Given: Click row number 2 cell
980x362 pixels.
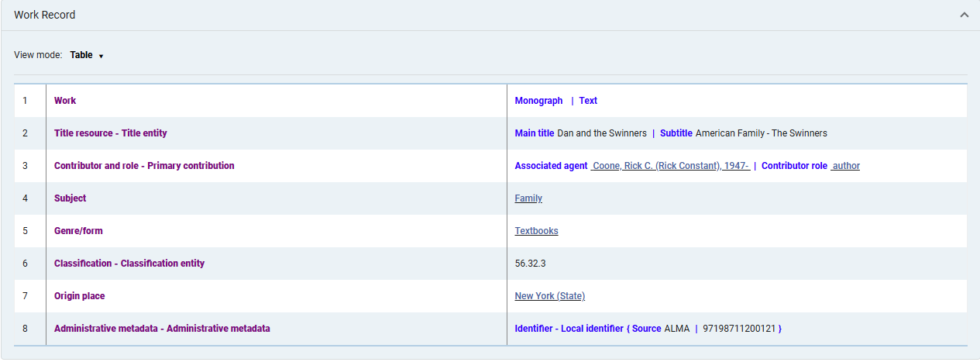Looking at the screenshot, I should point(29,133).
